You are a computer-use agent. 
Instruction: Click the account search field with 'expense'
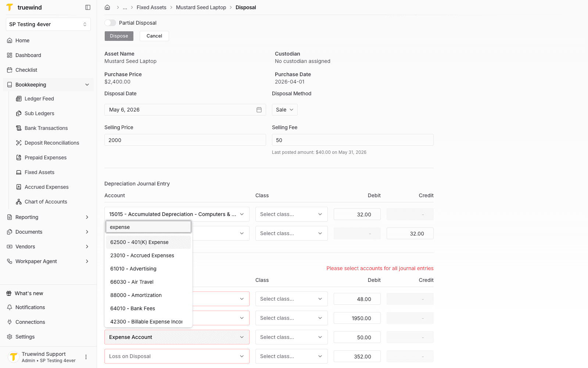pyautogui.click(x=148, y=227)
